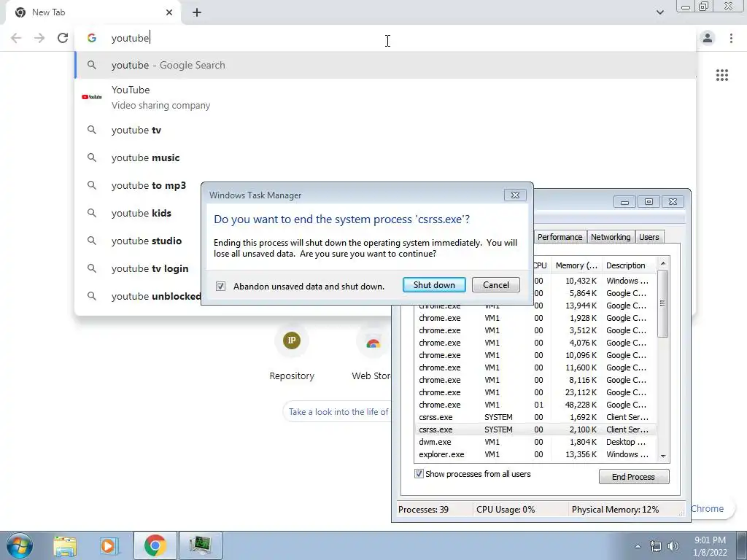Reload the page with the refresh icon
Screen dimensions: 747x560
[63, 38]
